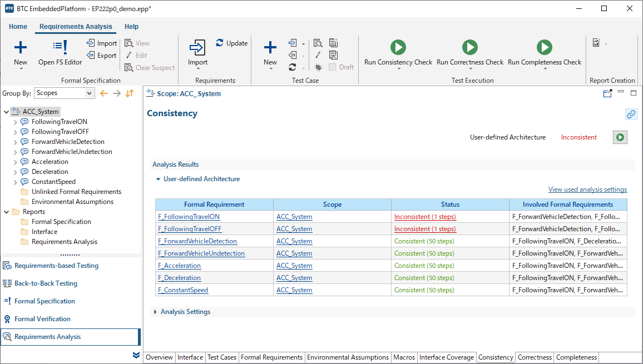Viewport: 643px width, 364px height.
Task: Select the ConstantSpeed tree item
Action: point(53,182)
